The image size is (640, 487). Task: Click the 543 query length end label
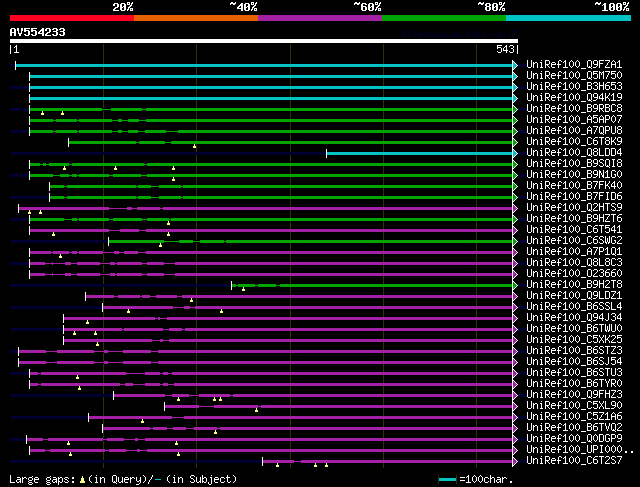(x=507, y=49)
